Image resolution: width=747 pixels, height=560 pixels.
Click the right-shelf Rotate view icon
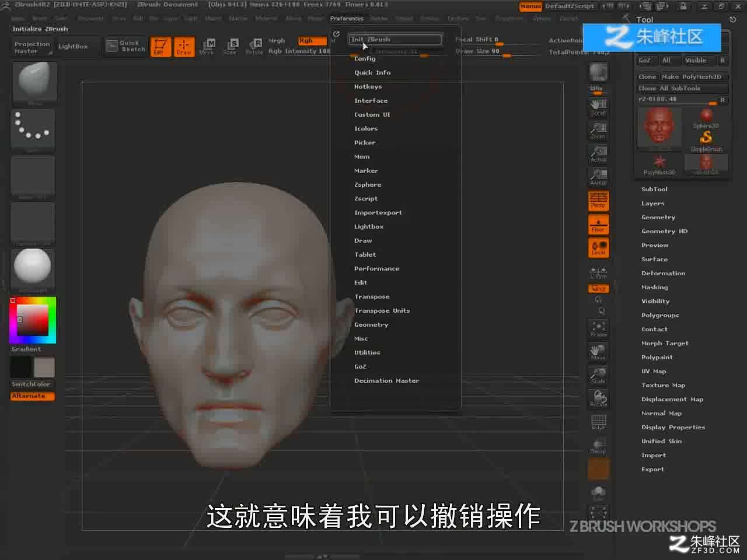point(598,398)
